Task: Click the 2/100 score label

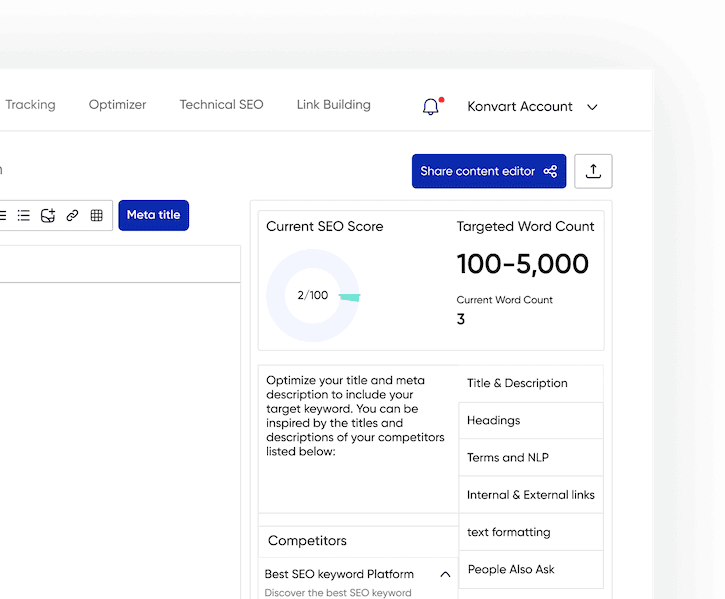Action: [313, 295]
